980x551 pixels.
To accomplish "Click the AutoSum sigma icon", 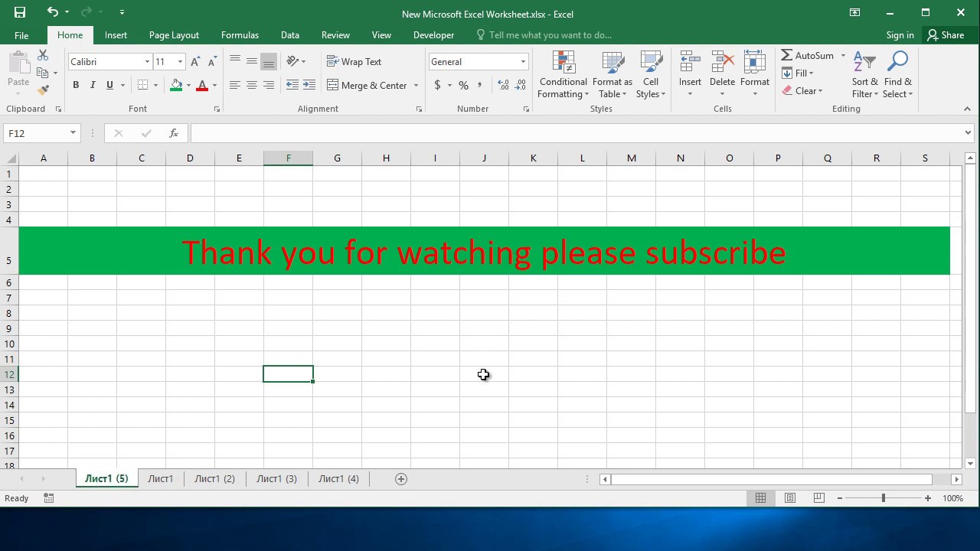I will (787, 55).
